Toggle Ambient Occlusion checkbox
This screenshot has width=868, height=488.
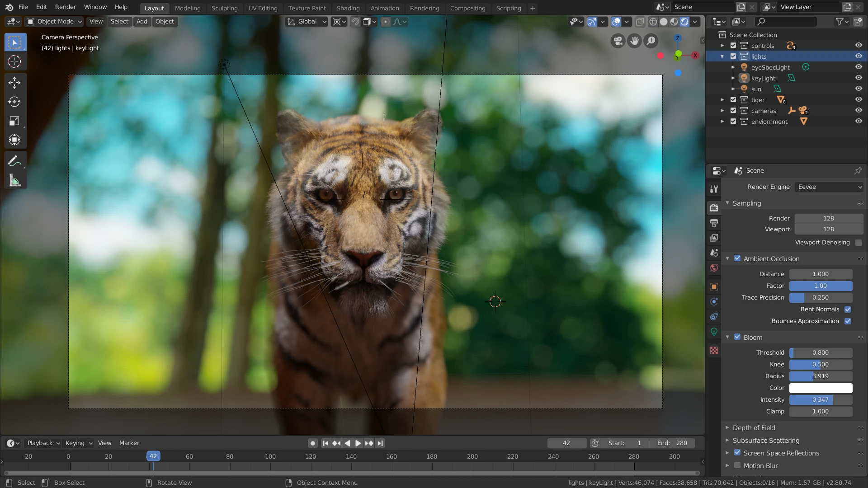[x=737, y=258]
